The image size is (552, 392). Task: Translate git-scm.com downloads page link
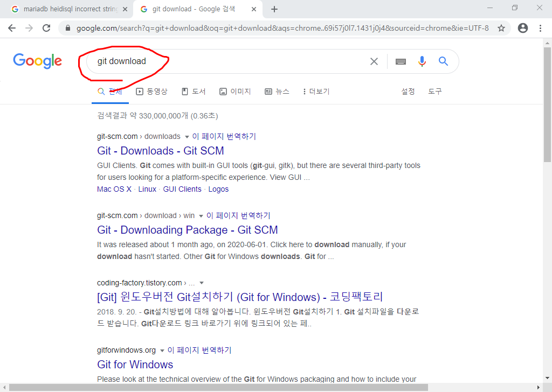224,136
